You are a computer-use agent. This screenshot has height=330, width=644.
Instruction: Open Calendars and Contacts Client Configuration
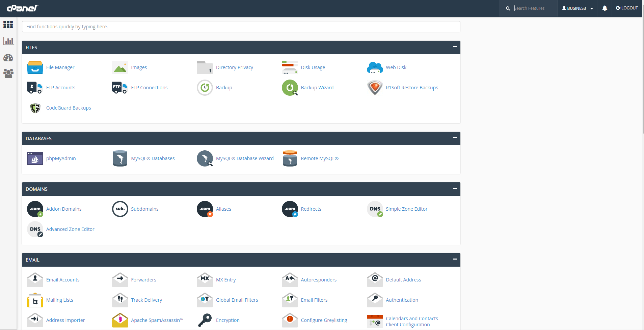(412, 322)
